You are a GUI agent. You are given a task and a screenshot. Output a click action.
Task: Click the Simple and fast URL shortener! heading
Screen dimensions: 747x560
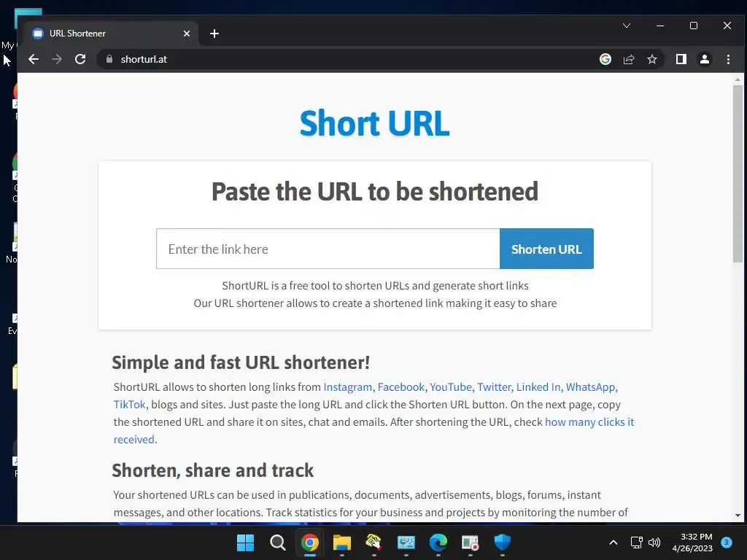coord(241,362)
